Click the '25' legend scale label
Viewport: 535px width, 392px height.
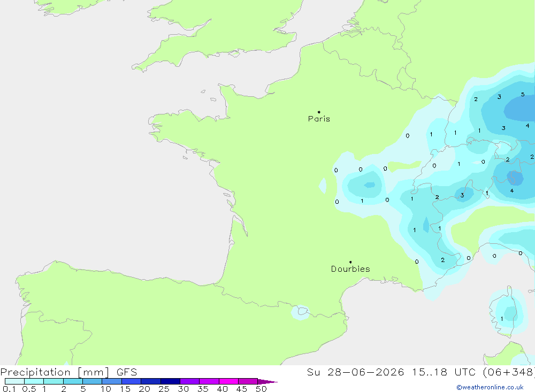pos(164,389)
